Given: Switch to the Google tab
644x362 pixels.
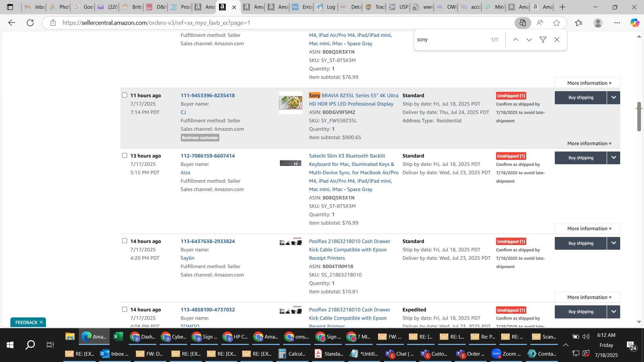Looking at the screenshot, I should click(83, 7).
